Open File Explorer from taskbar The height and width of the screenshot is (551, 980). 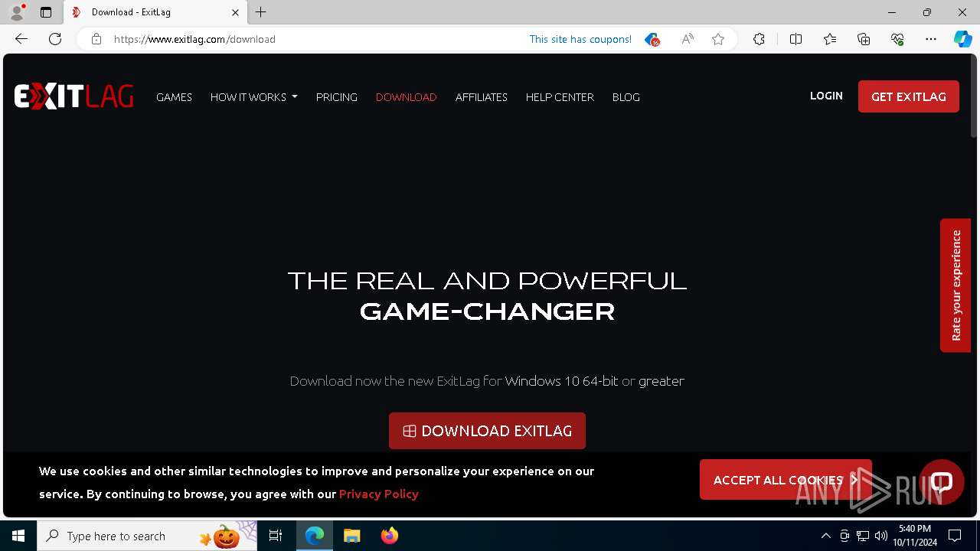[351, 536]
